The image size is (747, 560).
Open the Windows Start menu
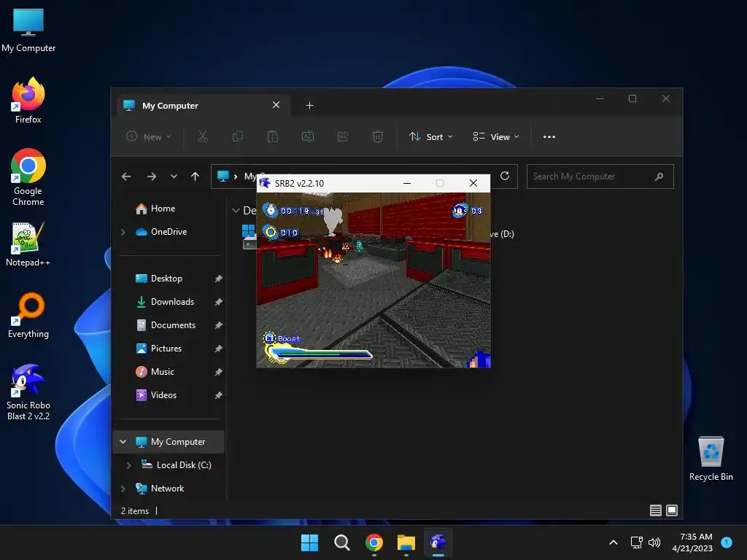309,542
